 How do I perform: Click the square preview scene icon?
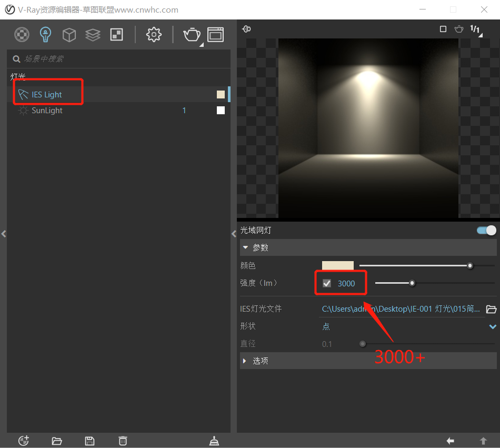443,29
